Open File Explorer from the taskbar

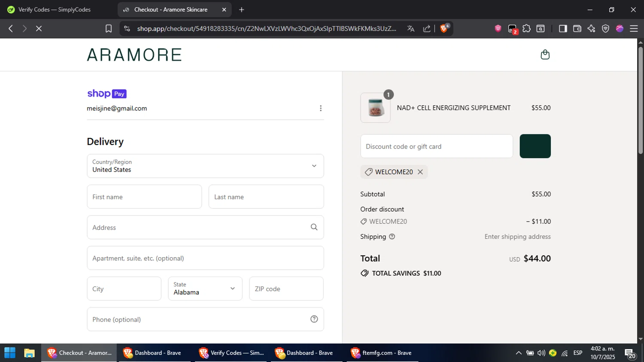click(29, 353)
